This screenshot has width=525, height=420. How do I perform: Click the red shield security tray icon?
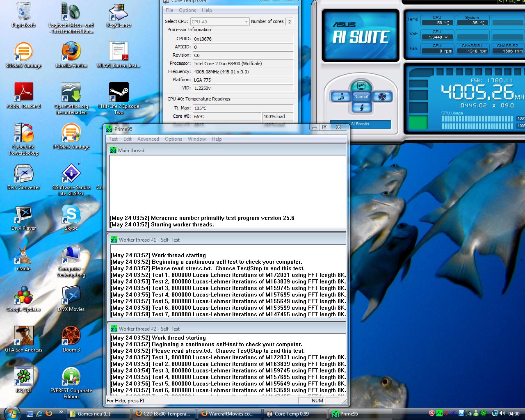click(x=432, y=413)
